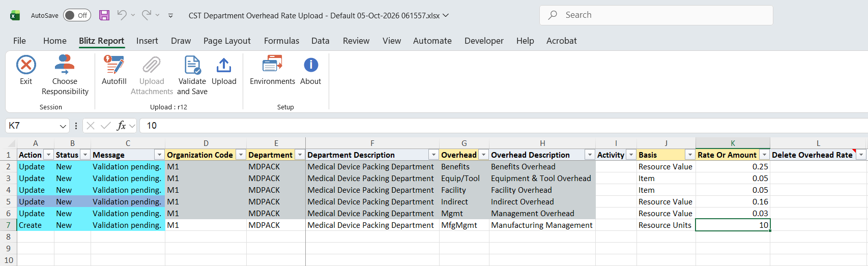Run the Autofill tool

click(114, 70)
